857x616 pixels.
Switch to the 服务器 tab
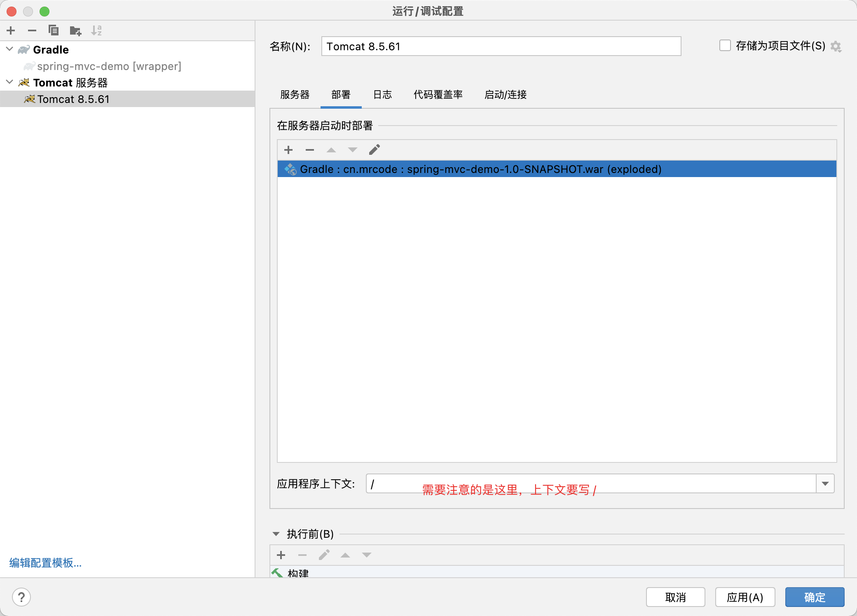(295, 95)
